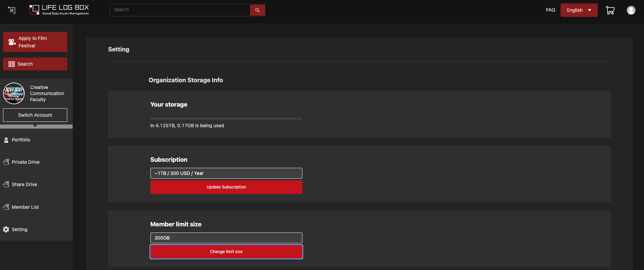Image resolution: width=644 pixels, height=270 pixels.
Task: Collapse the sidebar using the menu icon
Action: coord(11,10)
